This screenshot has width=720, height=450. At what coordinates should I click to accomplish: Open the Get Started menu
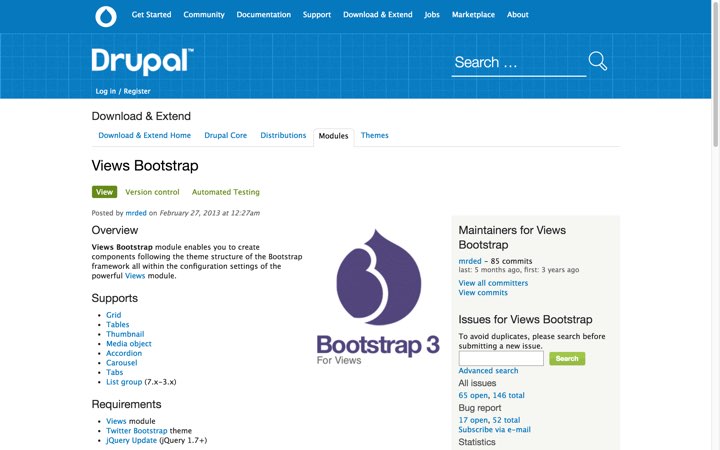(152, 15)
